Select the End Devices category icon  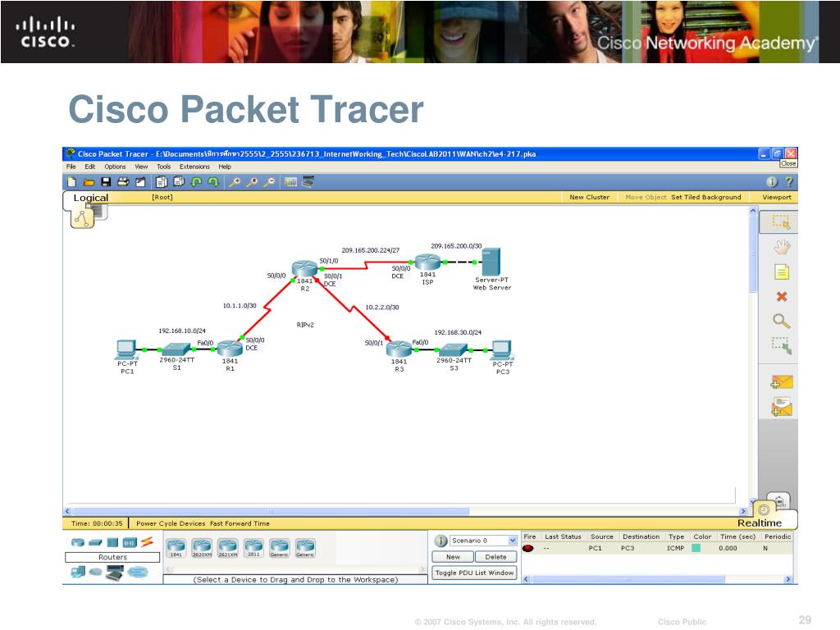tap(78, 572)
